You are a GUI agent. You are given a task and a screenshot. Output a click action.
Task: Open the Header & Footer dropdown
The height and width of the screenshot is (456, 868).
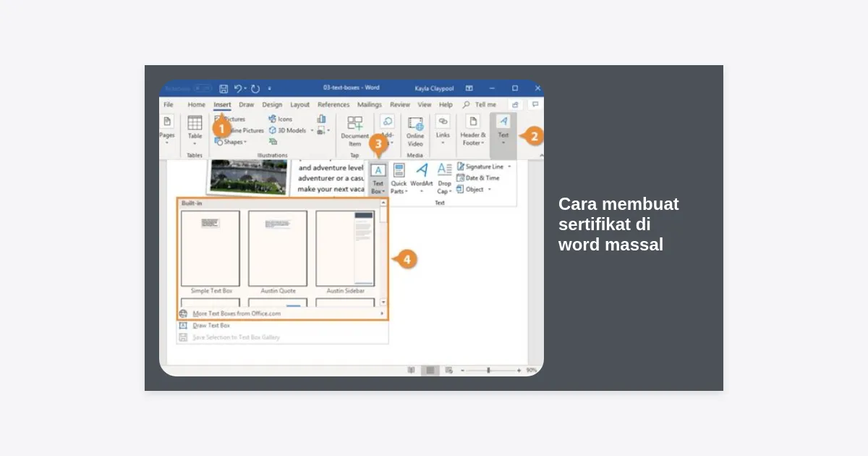473,130
